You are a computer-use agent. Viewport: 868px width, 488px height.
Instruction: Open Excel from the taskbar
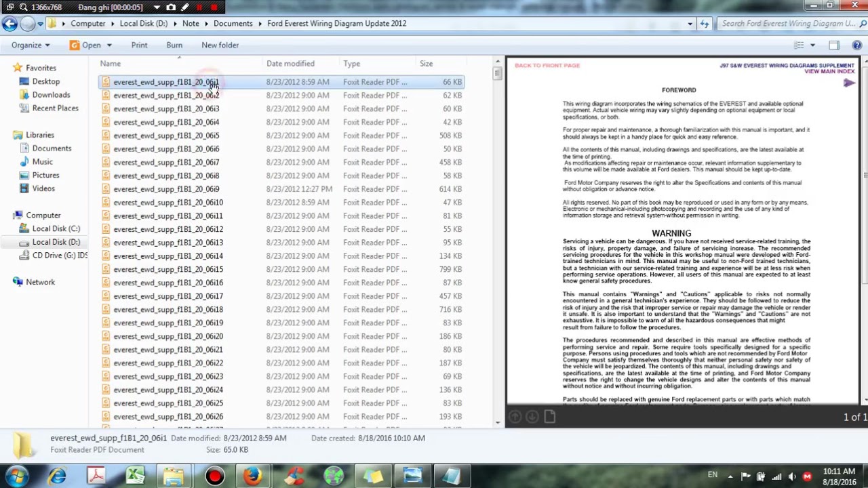coord(135,476)
